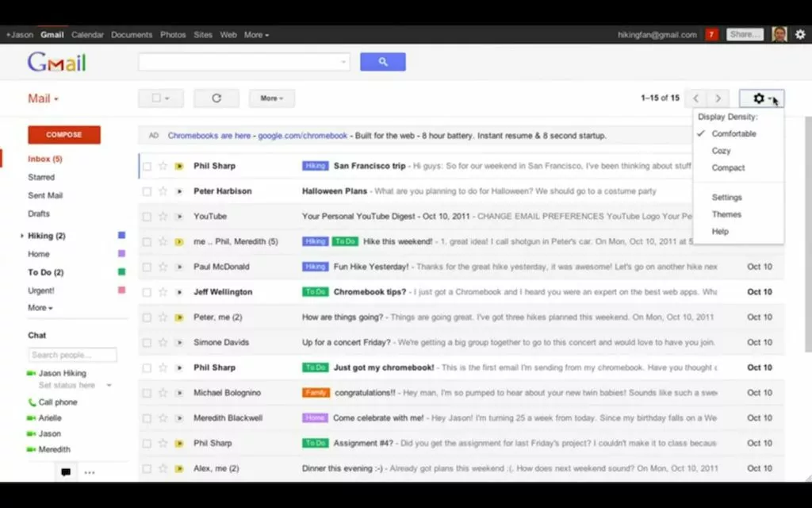812x508 pixels.
Task: Check the Alex, me email checkbox
Action: [147, 468]
